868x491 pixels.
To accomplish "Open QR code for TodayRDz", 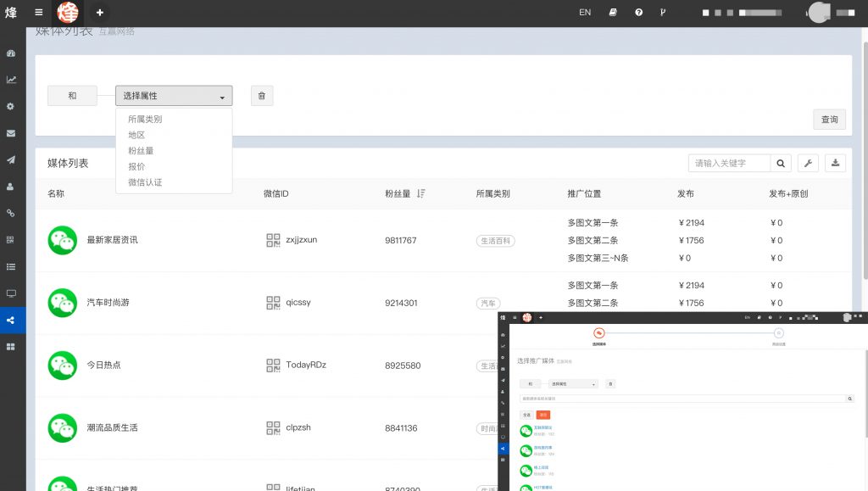I will coord(273,365).
